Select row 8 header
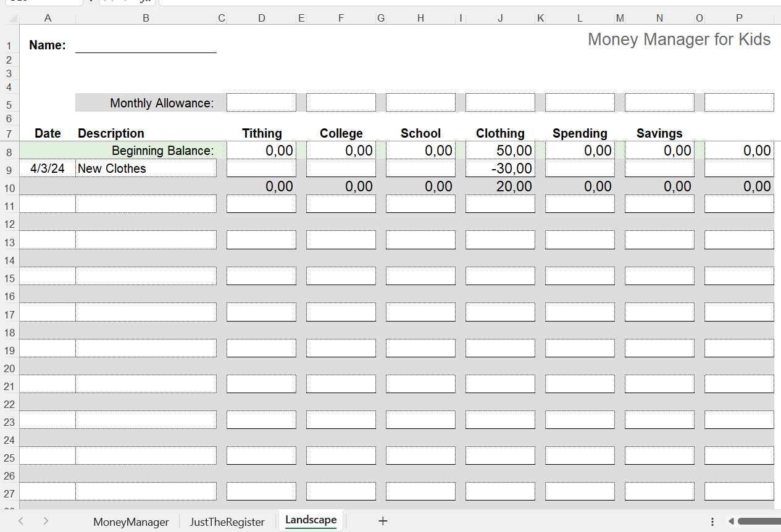781x532 pixels. click(9, 151)
